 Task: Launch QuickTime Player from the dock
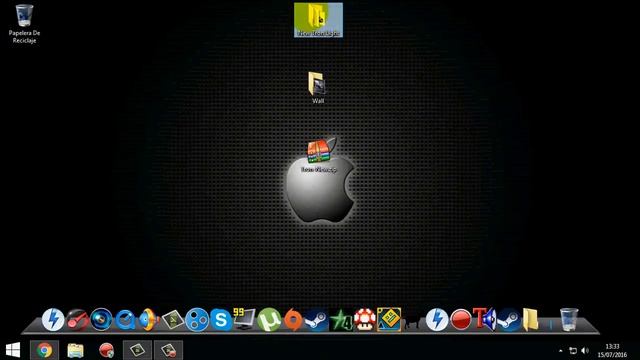[125, 320]
